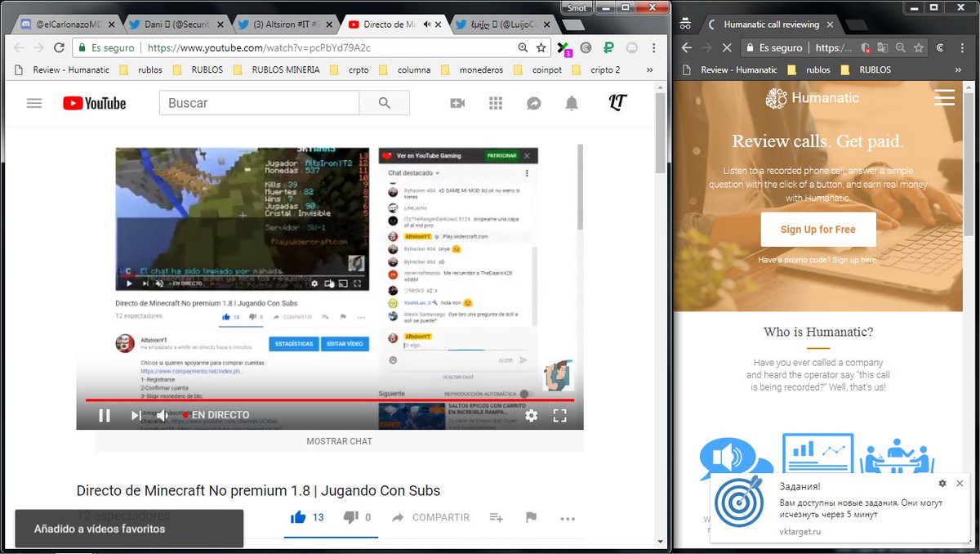Open YouTube messages
Image resolution: width=980 pixels, height=554 pixels.
[533, 103]
